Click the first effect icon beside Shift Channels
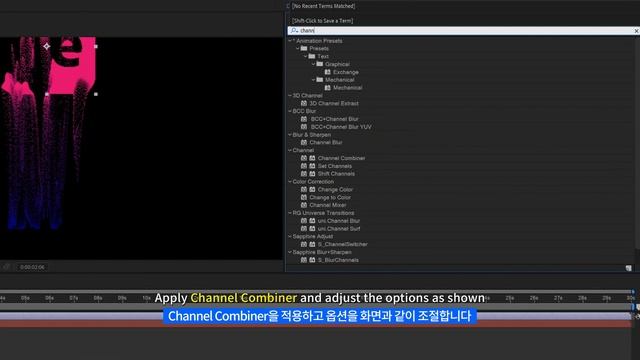640x360 pixels. (304, 174)
